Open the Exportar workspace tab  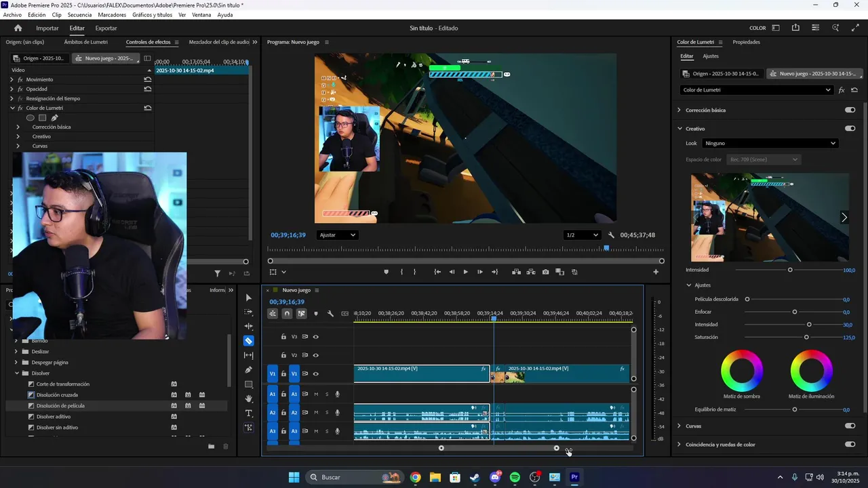point(106,28)
